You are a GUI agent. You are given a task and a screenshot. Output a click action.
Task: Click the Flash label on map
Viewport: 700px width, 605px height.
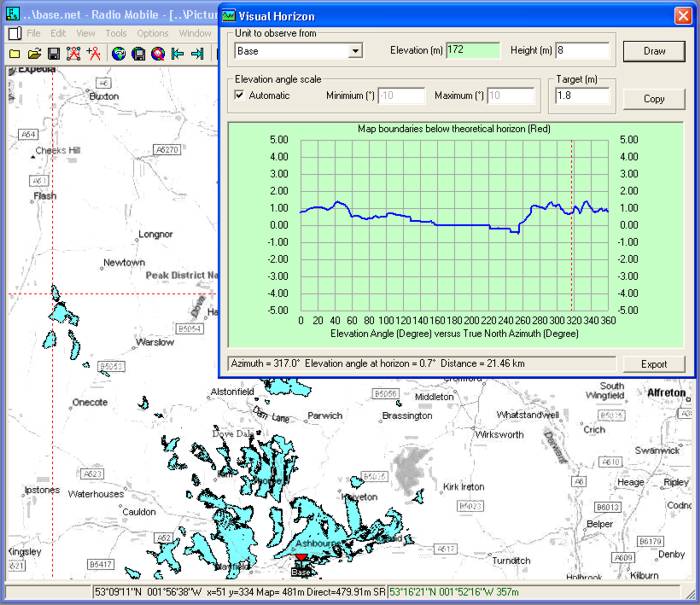click(x=45, y=196)
